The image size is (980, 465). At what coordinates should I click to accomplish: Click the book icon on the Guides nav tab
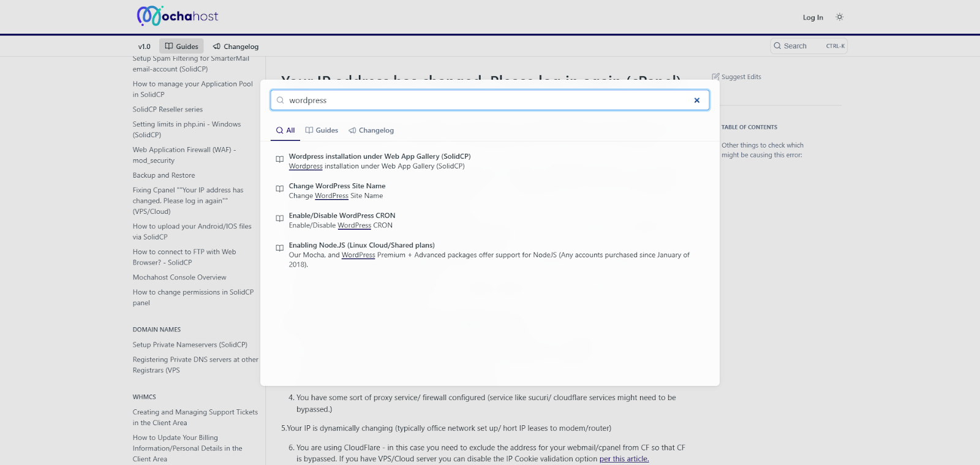(x=169, y=47)
